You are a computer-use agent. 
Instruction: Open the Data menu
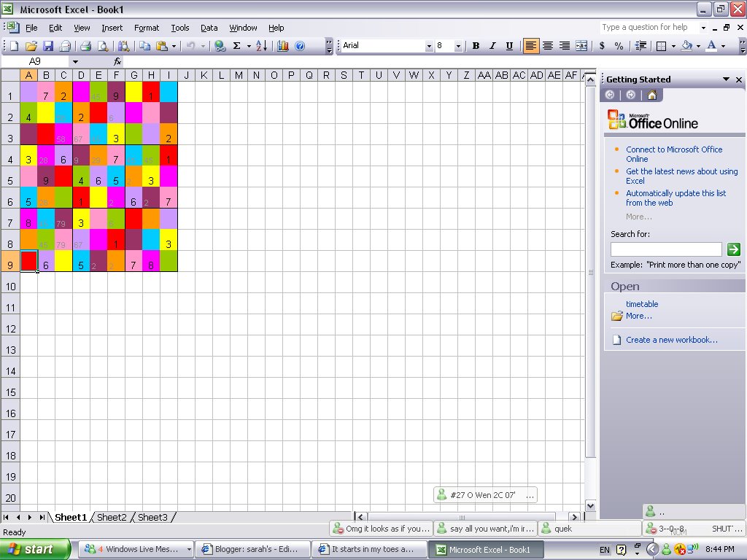point(209,28)
